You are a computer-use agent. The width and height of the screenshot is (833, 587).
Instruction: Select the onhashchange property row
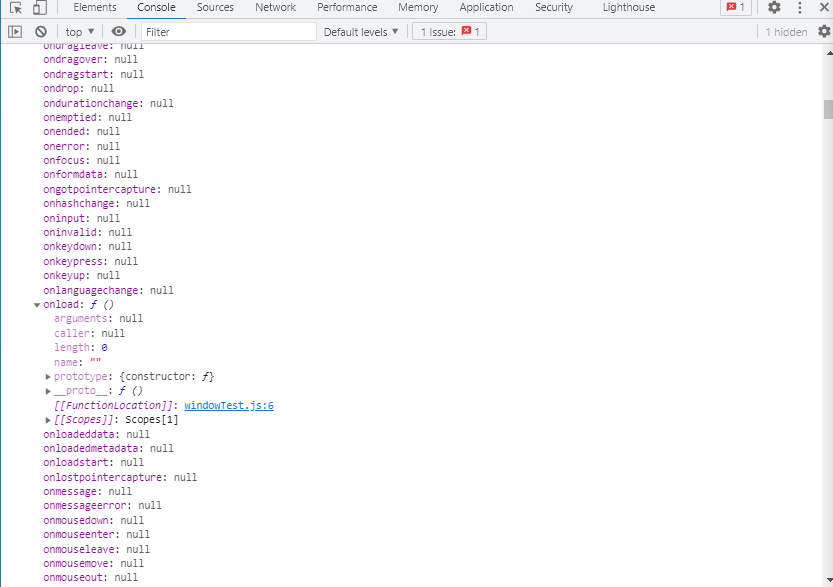[97, 203]
